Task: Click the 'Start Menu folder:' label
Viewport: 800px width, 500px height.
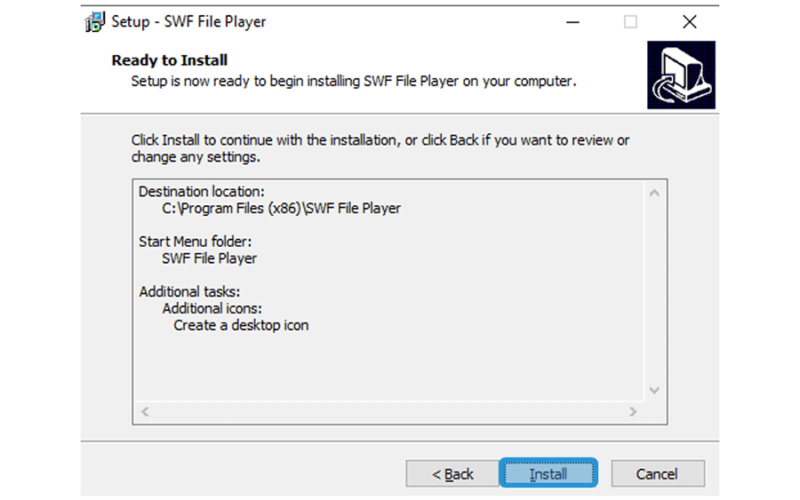Action: point(195,241)
